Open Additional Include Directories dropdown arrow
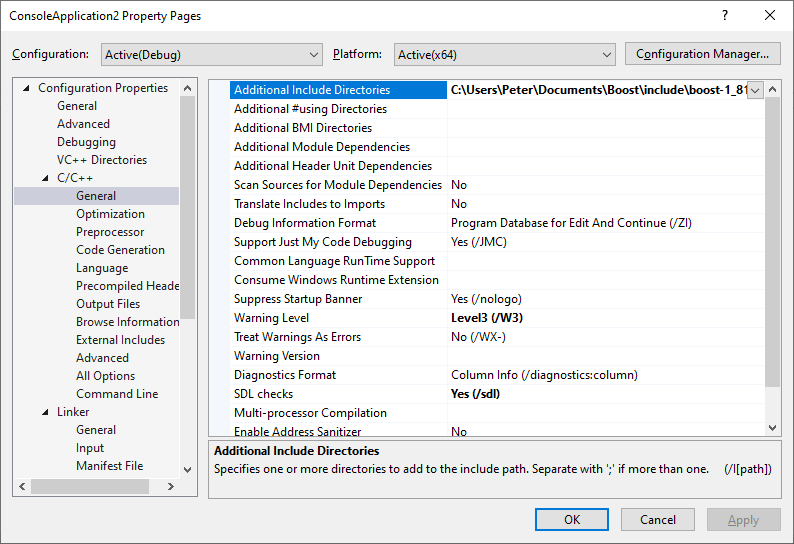 (755, 90)
